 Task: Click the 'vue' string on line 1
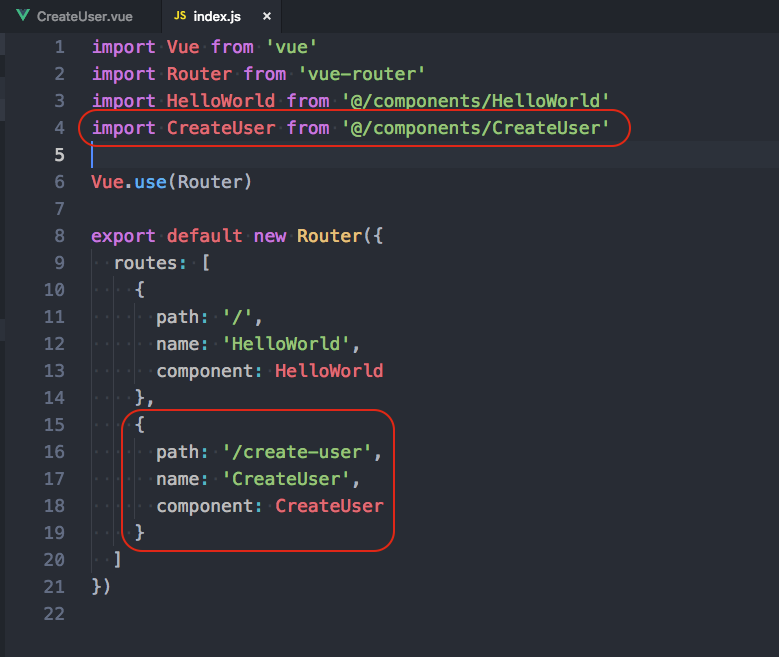coord(292,47)
